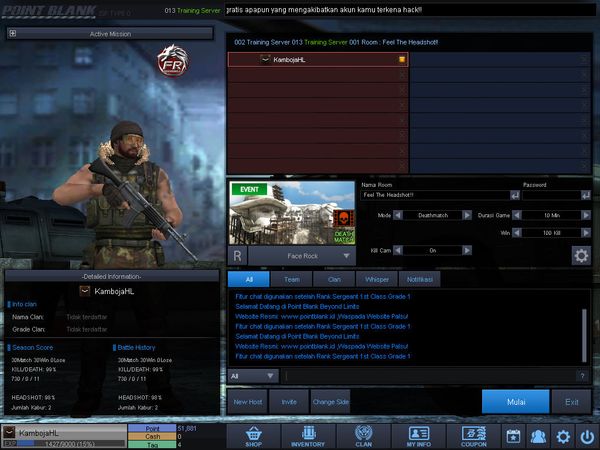Click the Mulai start button
Image resolution: width=600 pixels, height=450 pixels.
click(515, 402)
